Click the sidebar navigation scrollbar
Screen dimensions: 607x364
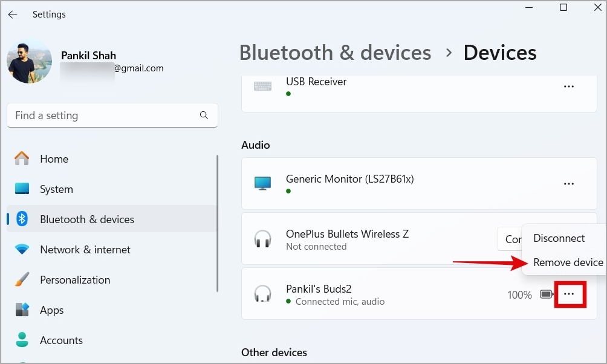pyautogui.click(x=217, y=224)
